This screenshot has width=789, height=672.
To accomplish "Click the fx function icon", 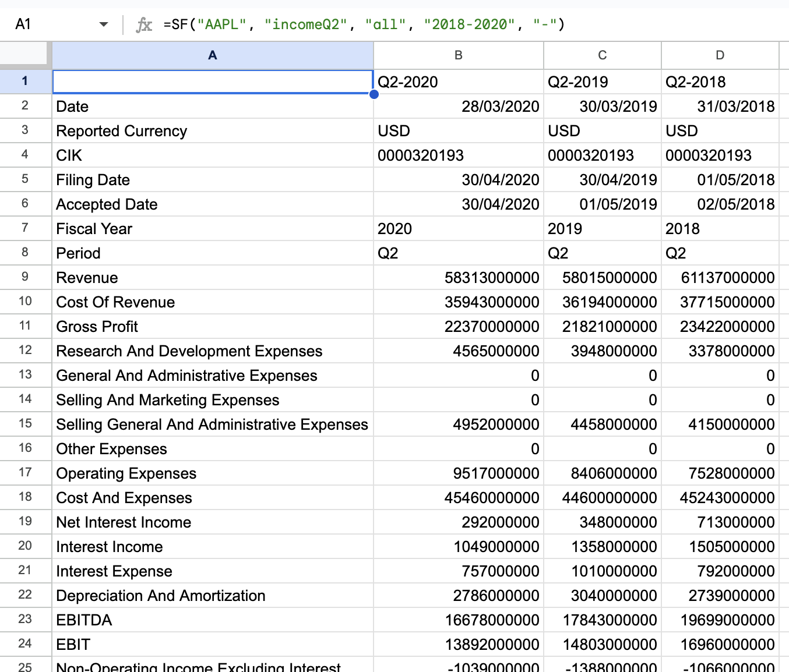I will (x=144, y=24).
